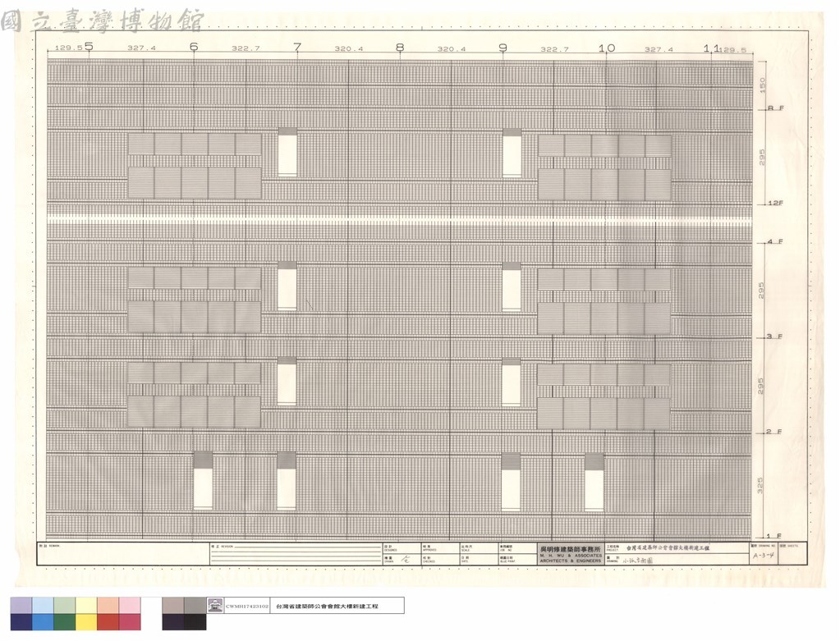Click the handwritten initials in the DRAWN field
The image size is (840, 641).
coord(406,560)
